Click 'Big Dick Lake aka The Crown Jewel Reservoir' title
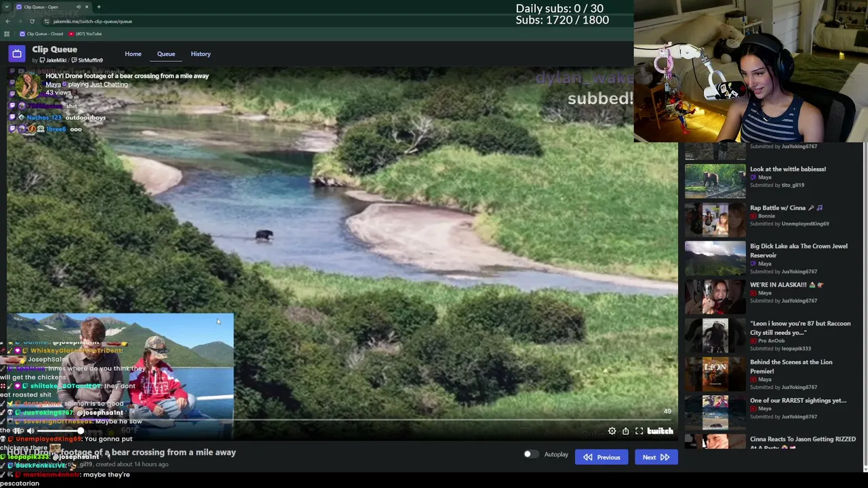Image resolution: width=868 pixels, height=488 pixels. pyautogui.click(x=799, y=251)
